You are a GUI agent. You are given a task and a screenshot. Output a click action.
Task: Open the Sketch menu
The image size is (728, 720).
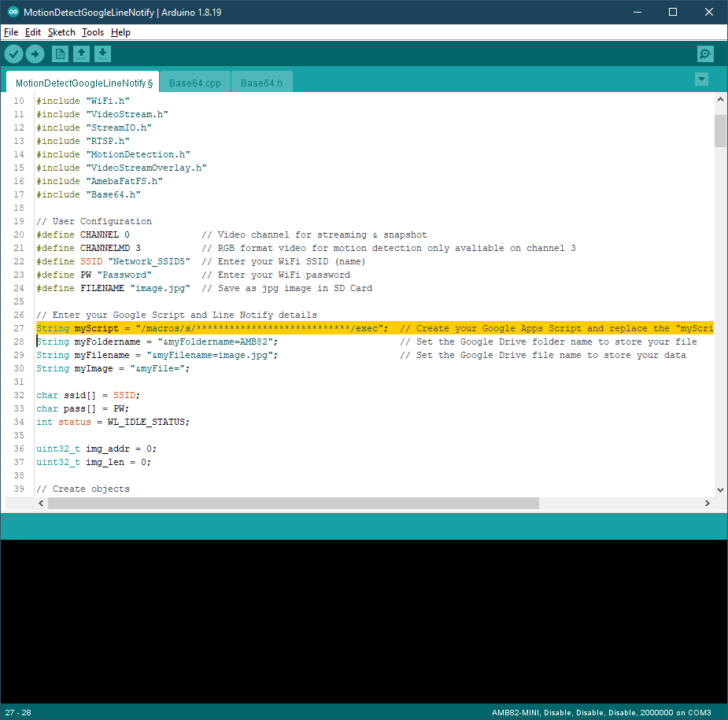tap(61, 32)
